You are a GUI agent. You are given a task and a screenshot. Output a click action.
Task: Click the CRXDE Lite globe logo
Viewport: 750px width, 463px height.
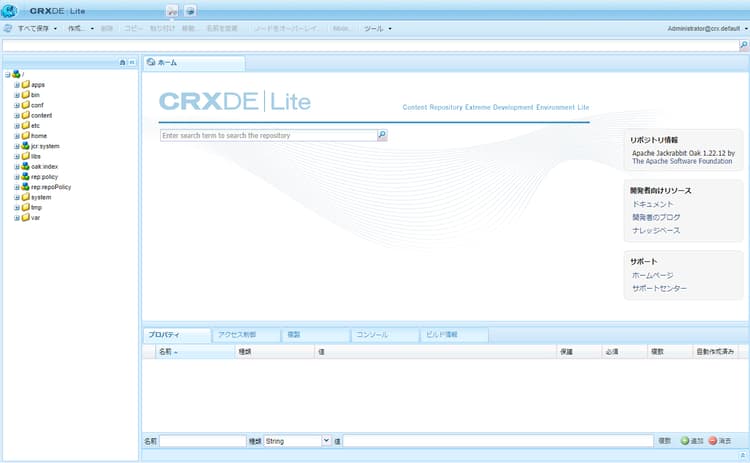coord(9,10)
